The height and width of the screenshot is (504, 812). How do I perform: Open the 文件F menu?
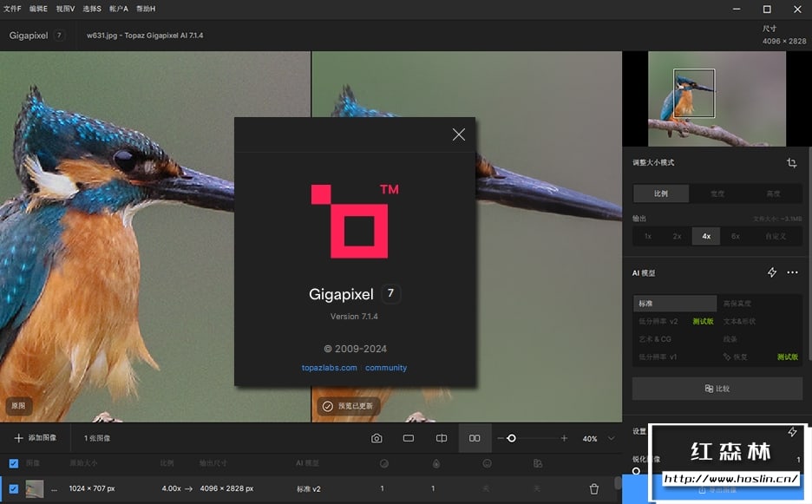pyautogui.click(x=12, y=9)
